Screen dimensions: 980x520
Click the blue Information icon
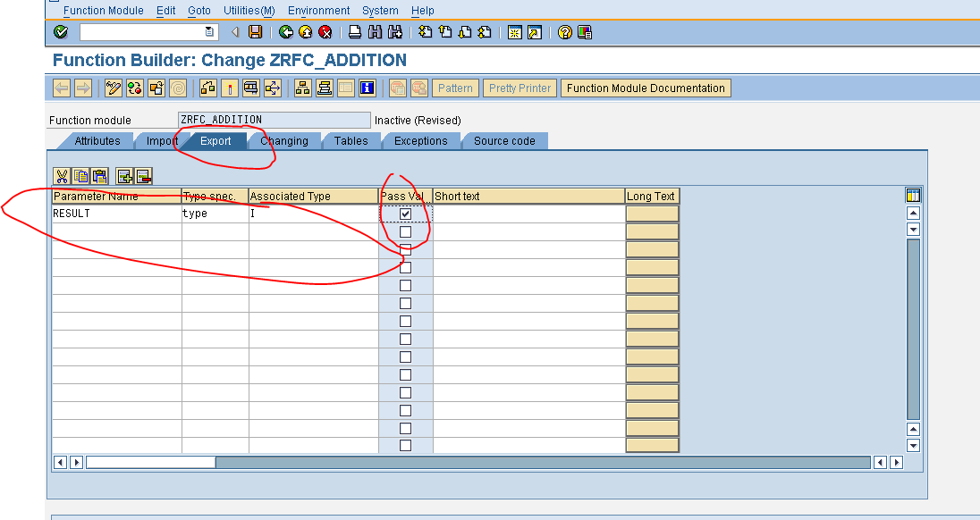[367, 88]
